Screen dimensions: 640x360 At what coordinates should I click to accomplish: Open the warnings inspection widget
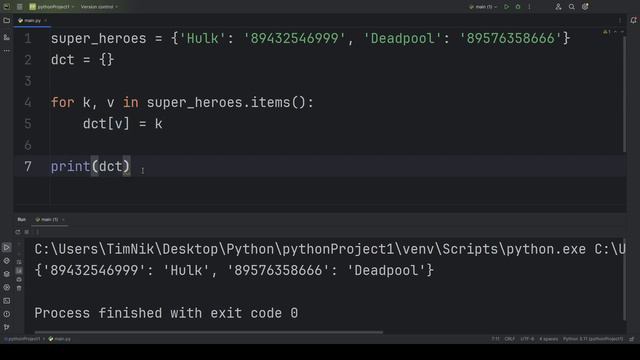pos(607,32)
